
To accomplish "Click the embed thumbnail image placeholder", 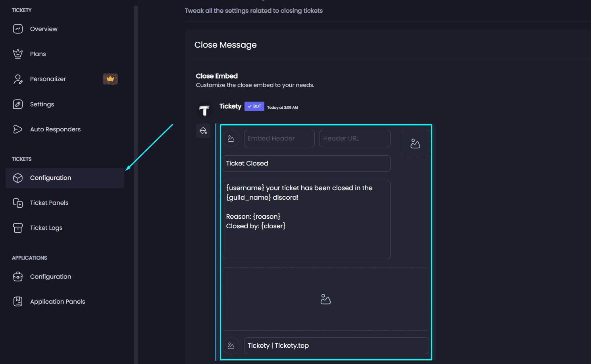I will point(415,143).
